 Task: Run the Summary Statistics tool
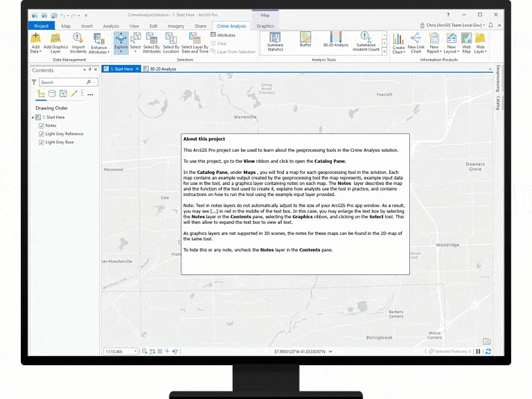click(x=275, y=42)
